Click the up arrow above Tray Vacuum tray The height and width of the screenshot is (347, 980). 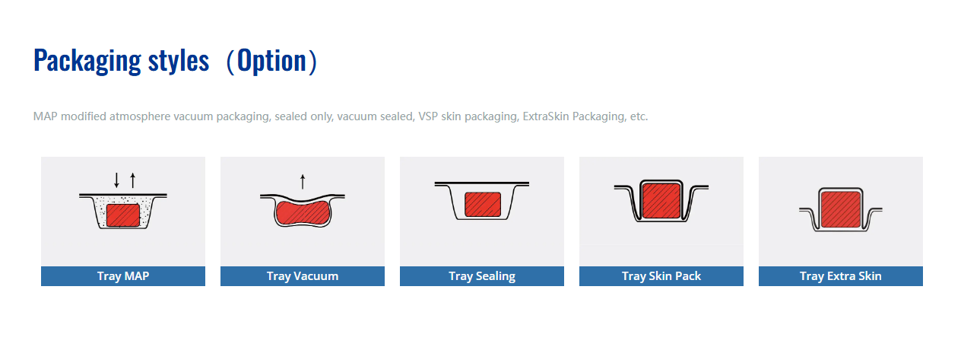coord(303,181)
